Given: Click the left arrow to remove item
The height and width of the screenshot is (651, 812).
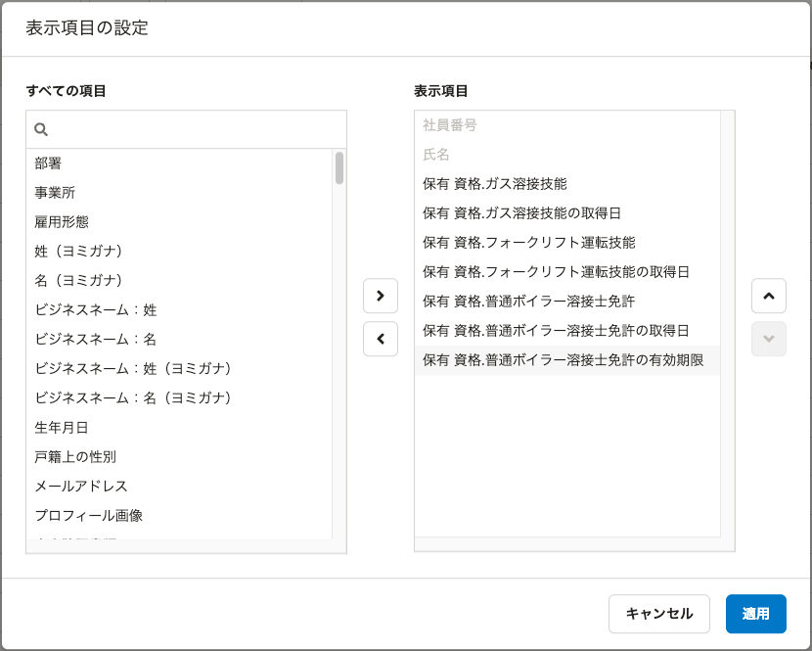Looking at the screenshot, I should coord(381,339).
